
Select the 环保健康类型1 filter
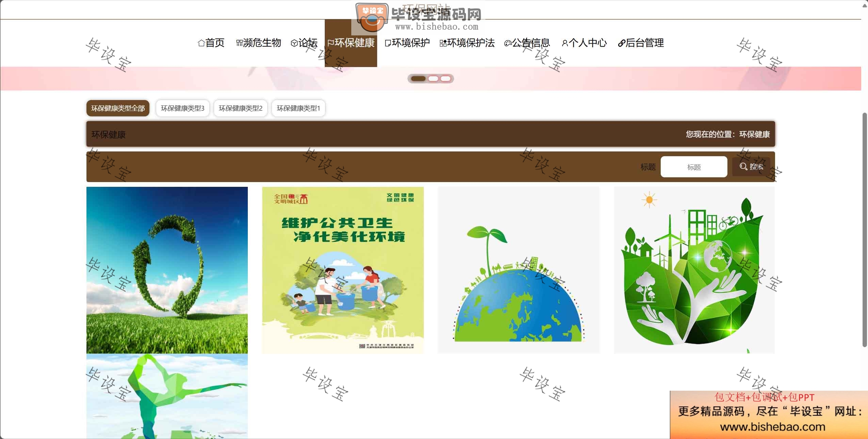pyautogui.click(x=299, y=108)
